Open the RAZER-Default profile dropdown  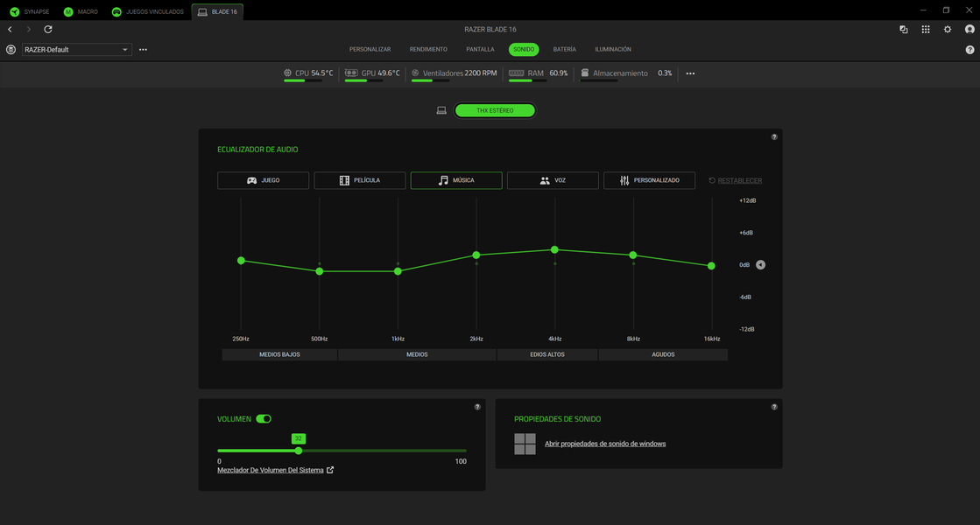(77, 49)
